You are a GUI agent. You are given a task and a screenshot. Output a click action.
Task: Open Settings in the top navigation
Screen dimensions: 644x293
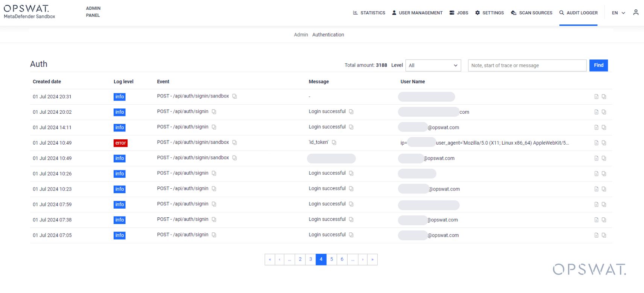coord(489,13)
